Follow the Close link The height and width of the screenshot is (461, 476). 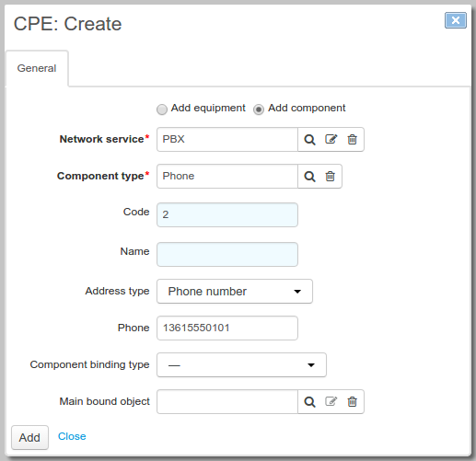pos(72,436)
